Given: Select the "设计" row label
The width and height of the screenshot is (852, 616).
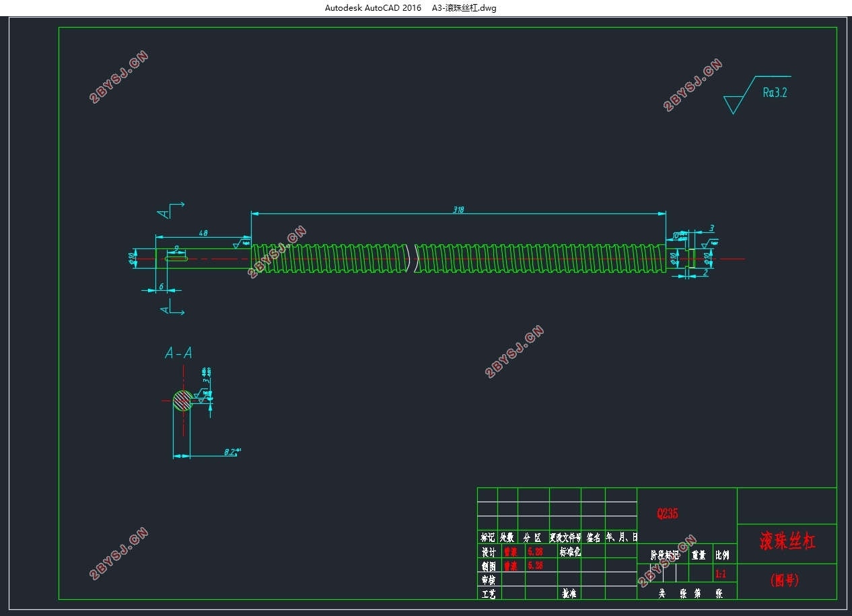Looking at the screenshot, I should (488, 551).
